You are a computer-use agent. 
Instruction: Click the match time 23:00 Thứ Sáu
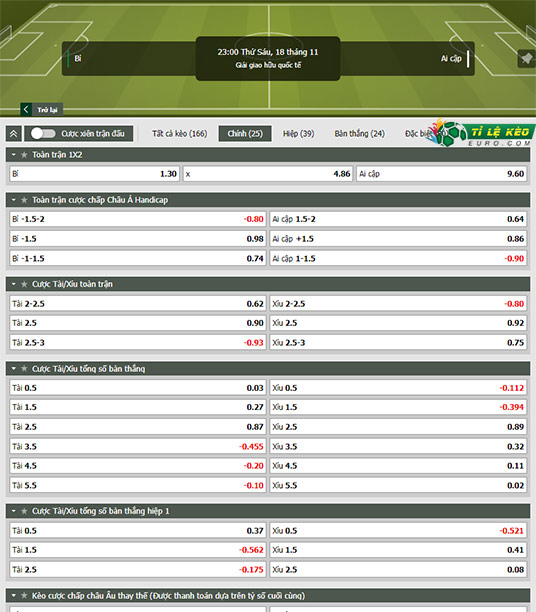coord(268,52)
